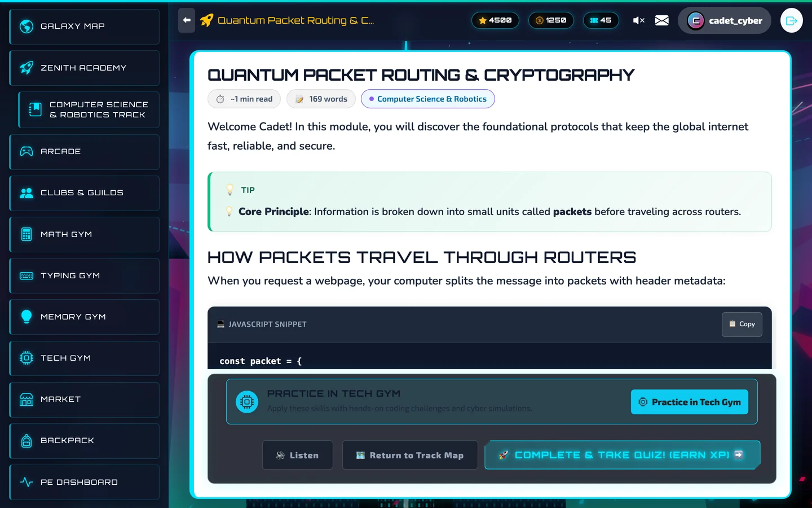Image resolution: width=812 pixels, height=508 pixels.
Task: Click the rocket icon beside lesson title
Action: point(207,20)
